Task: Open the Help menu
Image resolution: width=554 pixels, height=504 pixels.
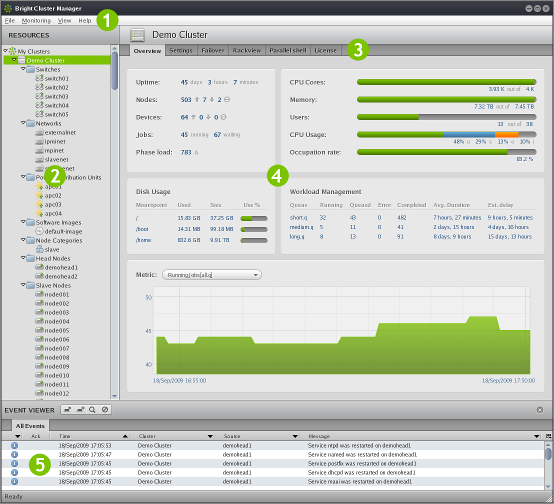Action: (x=85, y=20)
